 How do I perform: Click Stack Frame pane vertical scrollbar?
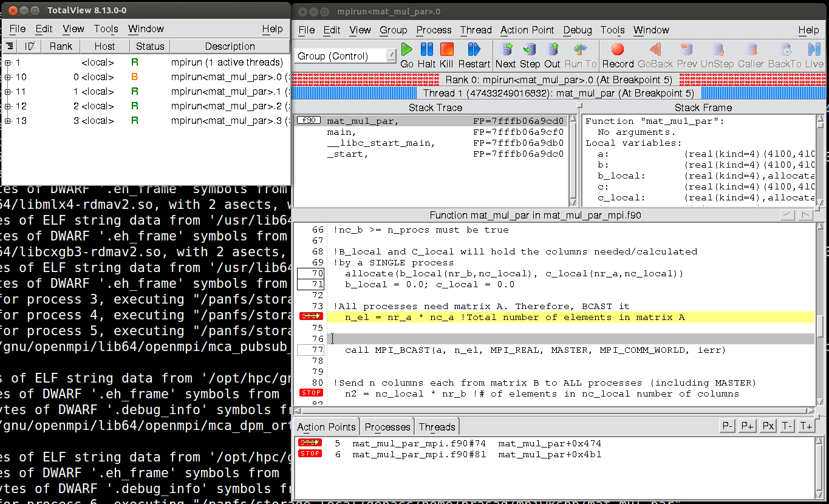[x=820, y=160]
